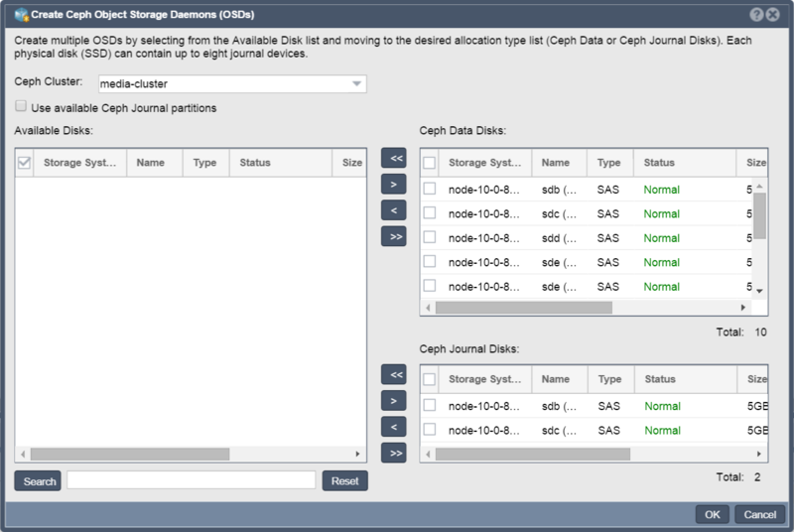Sort Available Disks by Type column

pos(205,163)
